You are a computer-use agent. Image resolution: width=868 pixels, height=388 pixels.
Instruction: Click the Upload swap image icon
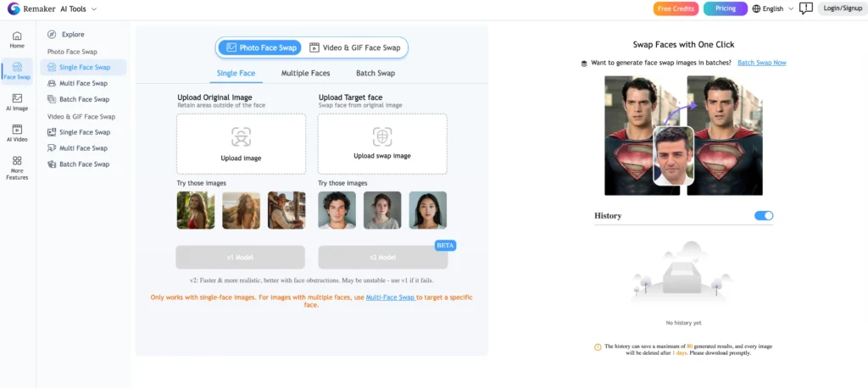click(x=382, y=136)
